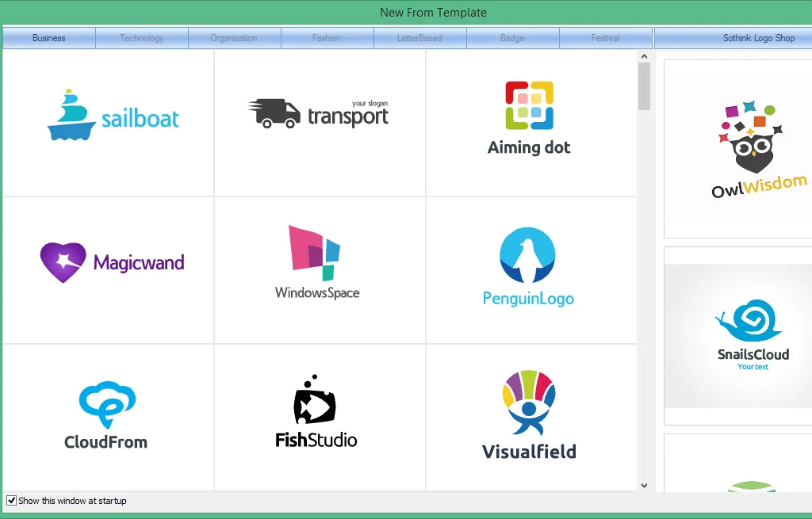Open the WindowsSpace logo template
This screenshot has width=812, height=519.
(x=320, y=270)
